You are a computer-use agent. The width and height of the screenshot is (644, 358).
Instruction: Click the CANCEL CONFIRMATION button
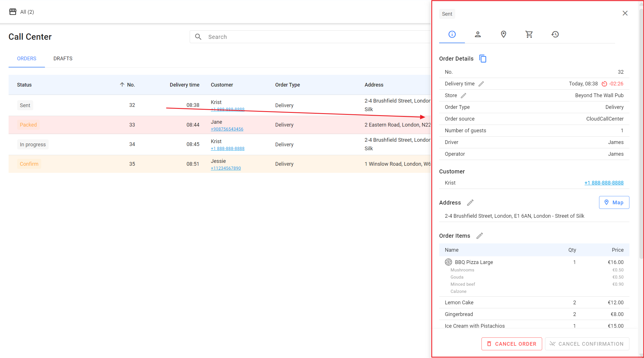point(587,344)
